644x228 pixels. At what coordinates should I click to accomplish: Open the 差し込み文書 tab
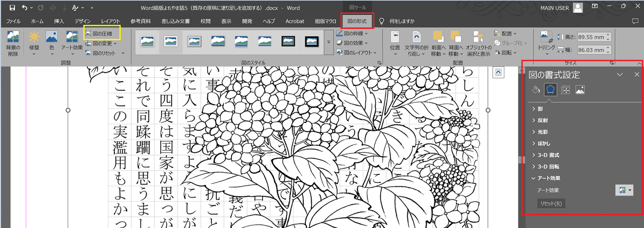175,21
